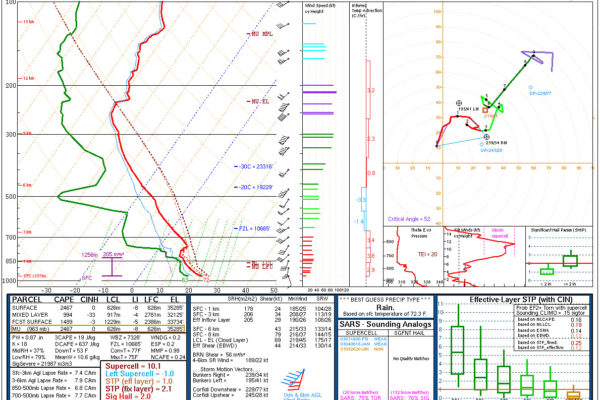Click the PARCEL column header

pyautogui.click(x=27, y=300)
